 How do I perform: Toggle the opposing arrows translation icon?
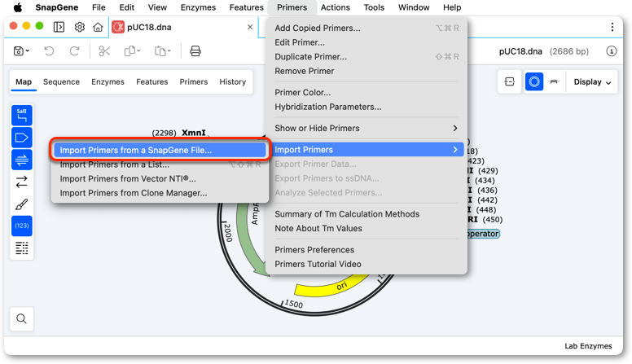22,182
